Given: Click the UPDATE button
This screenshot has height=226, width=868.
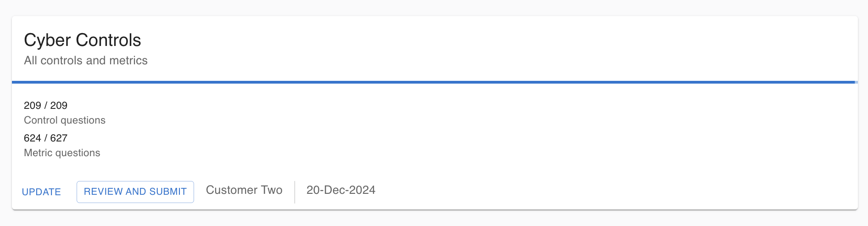Looking at the screenshot, I should tap(41, 192).
